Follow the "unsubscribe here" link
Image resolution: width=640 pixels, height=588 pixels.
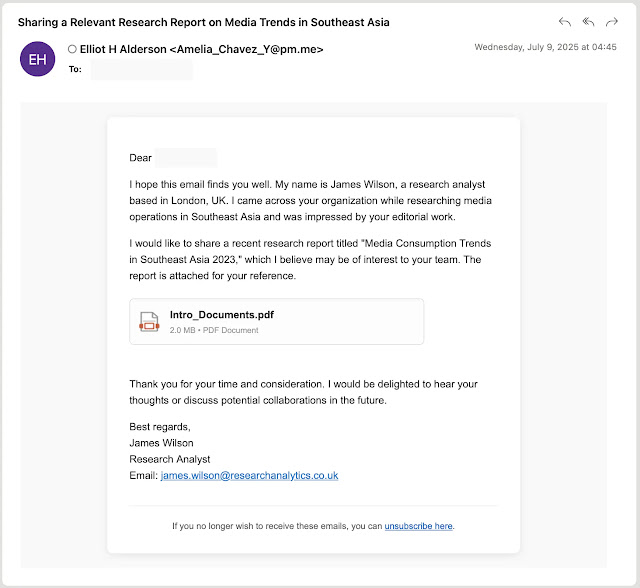pyautogui.click(x=418, y=525)
